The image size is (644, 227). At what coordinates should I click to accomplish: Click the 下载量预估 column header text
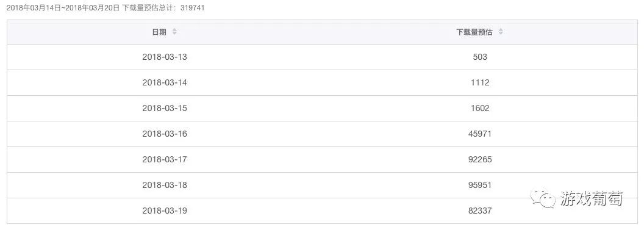tap(474, 32)
